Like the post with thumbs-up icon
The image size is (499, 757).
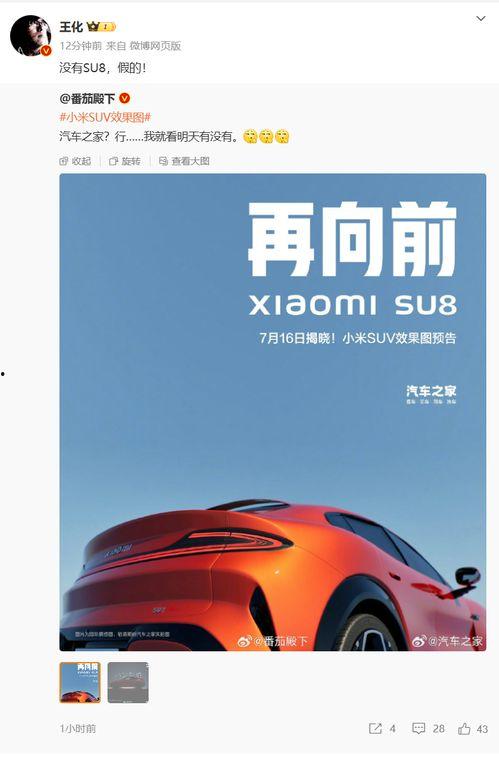(464, 729)
